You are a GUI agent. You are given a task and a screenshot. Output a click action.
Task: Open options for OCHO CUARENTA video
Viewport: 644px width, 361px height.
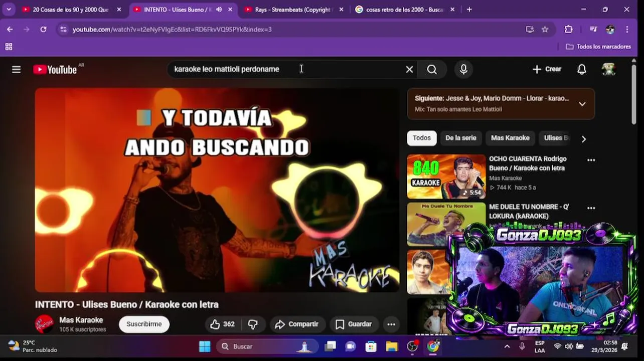(591, 160)
